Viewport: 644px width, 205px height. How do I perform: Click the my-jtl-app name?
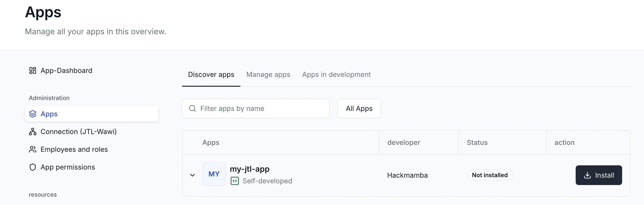pyautogui.click(x=249, y=169)
